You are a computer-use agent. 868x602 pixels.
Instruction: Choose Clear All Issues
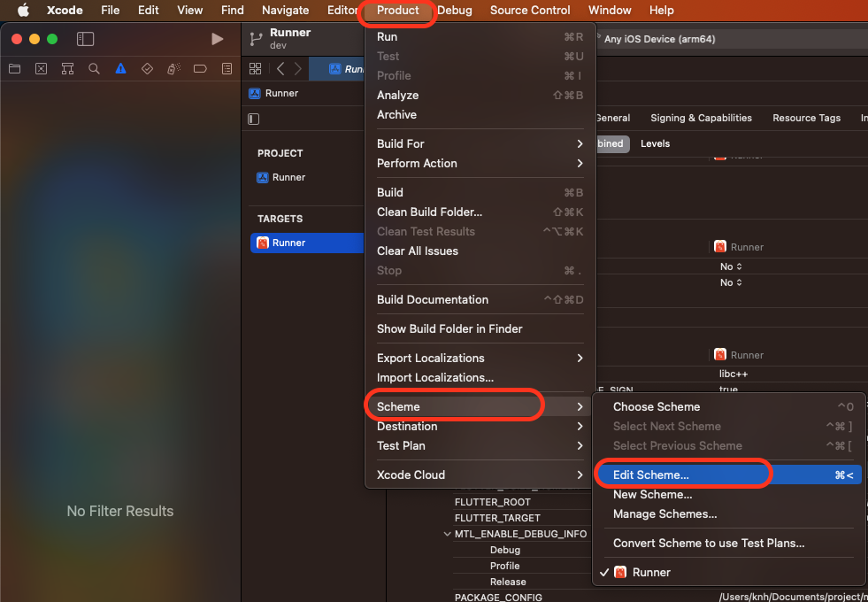480,251
